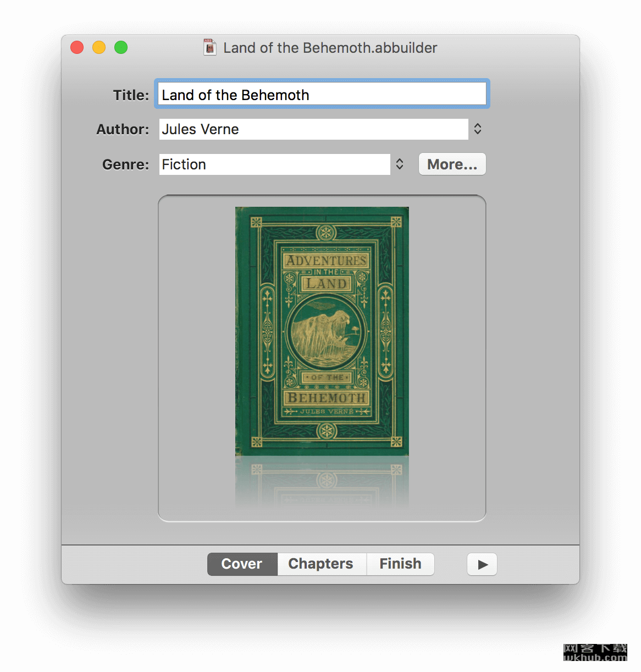This screenshot has height=672, width=641.
Task: Click the More... button
Action: point(452,164)
